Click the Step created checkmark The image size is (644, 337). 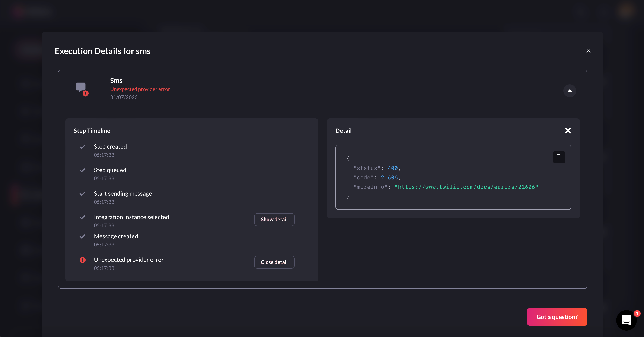(x=83, y=147)
